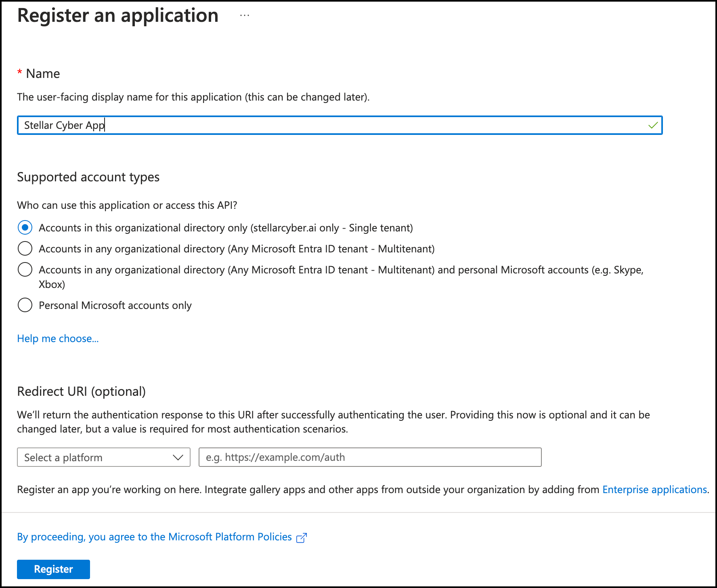The height and width of the screenshot is (588, 717).
Task: Click the external link icon after Platform Policies
Action: pyautogui.click(x=301, y=538)
